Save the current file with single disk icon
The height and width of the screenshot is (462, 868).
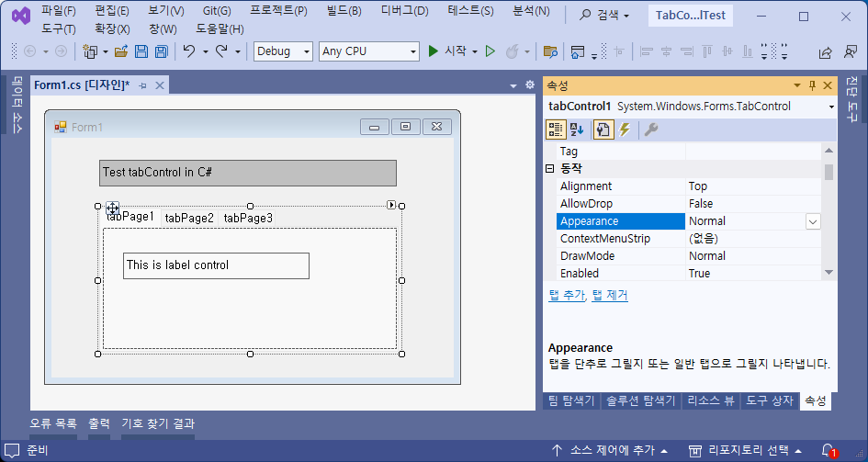[x=141, y=51]
